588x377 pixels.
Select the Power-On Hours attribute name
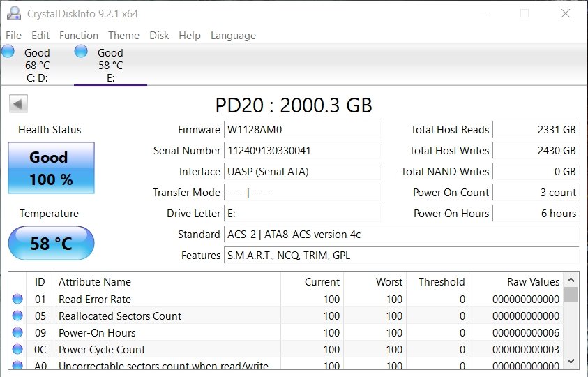97,333
